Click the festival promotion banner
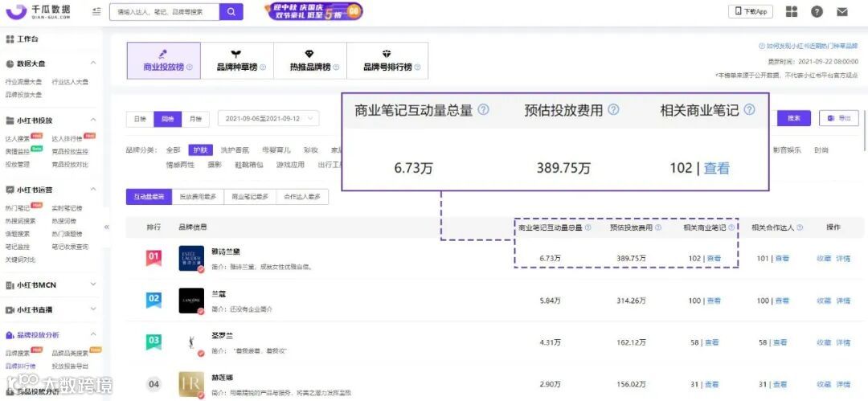Image resolution: width=868 pixels, height=401 pixels. tap(313, 11)
